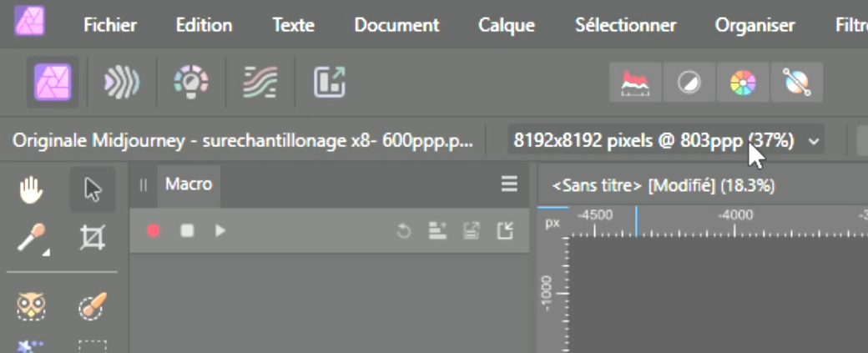This screenshot has width=868, height=353.
Task: Play the recorded macro
Action: point(220,230)
